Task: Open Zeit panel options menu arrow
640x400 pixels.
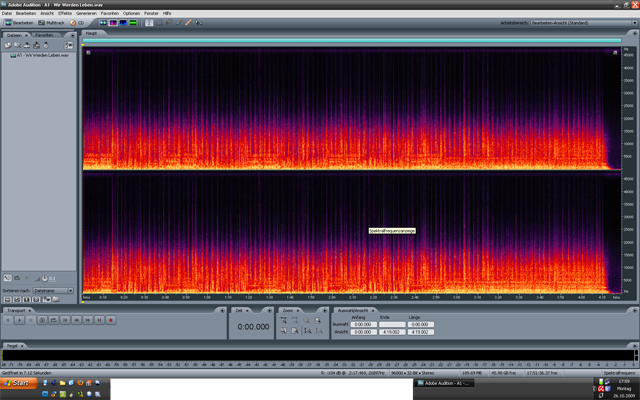Action: point(269,311)
